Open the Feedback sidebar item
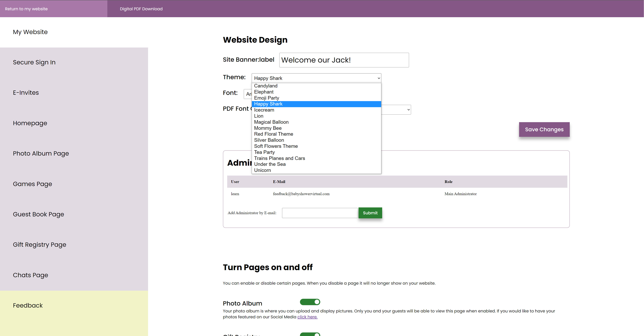Image resolution: width=644 pixels, height=336 pixels. pos(28,306)
